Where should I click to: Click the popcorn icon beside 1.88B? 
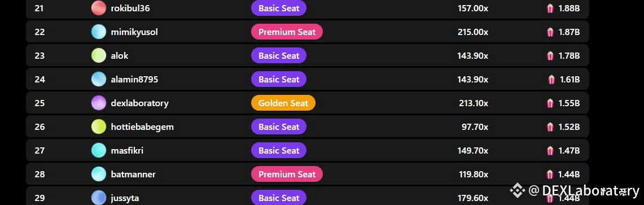[550, 8]
